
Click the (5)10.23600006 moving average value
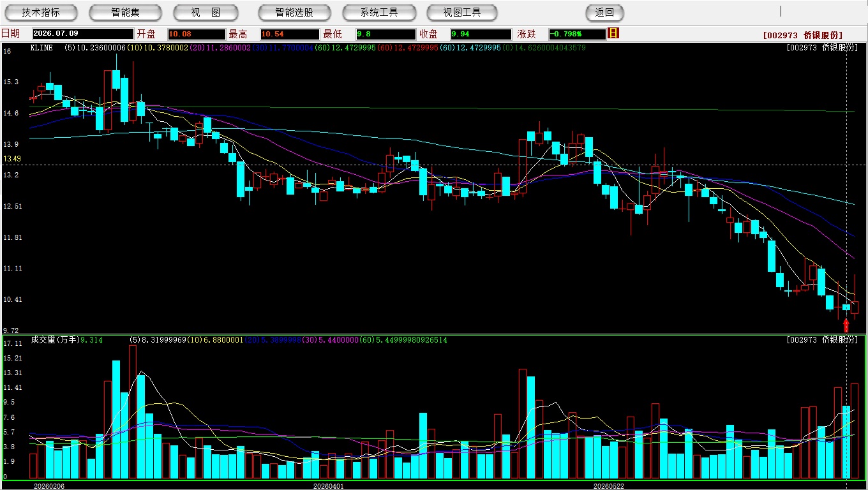point(94,48)
